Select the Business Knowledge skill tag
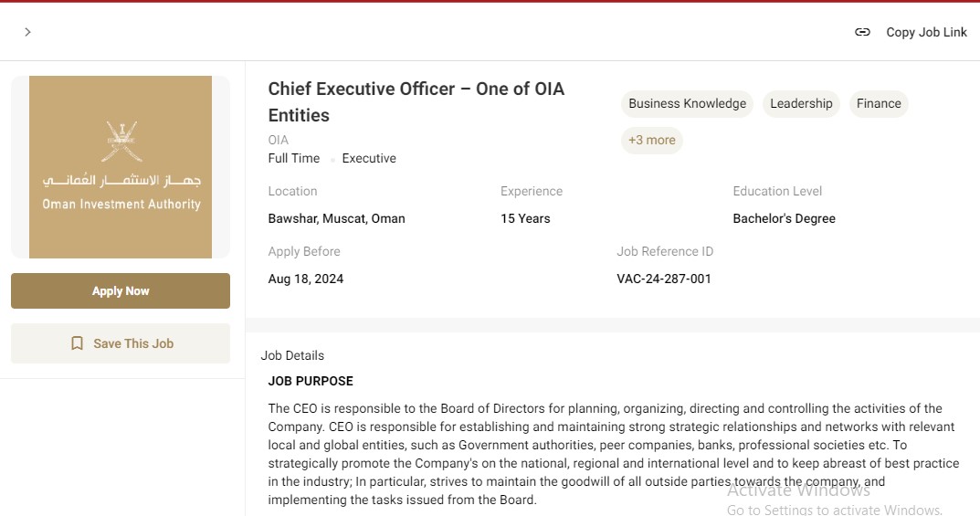The image size is (980, 516). (687, 104)
